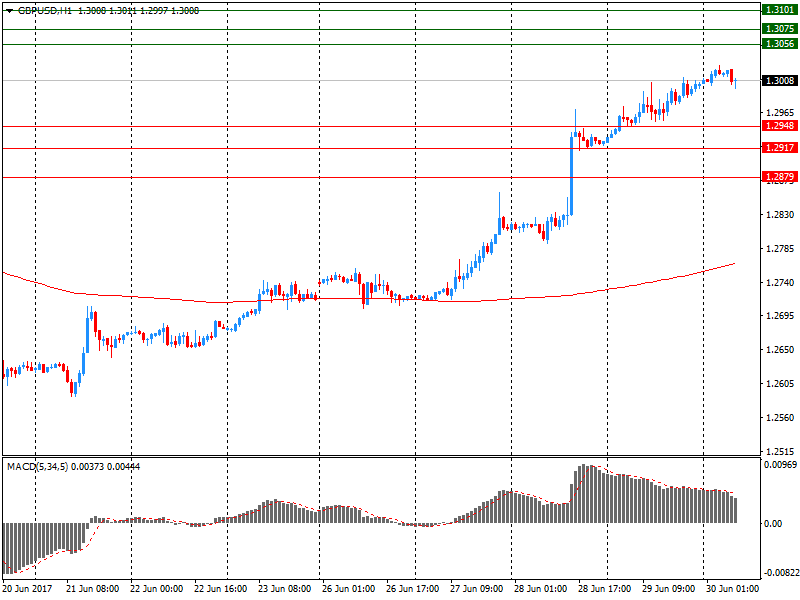Click the 26 Jun 17:00 time label
Viewport: 800px width, 600px height.
[412, 588]
